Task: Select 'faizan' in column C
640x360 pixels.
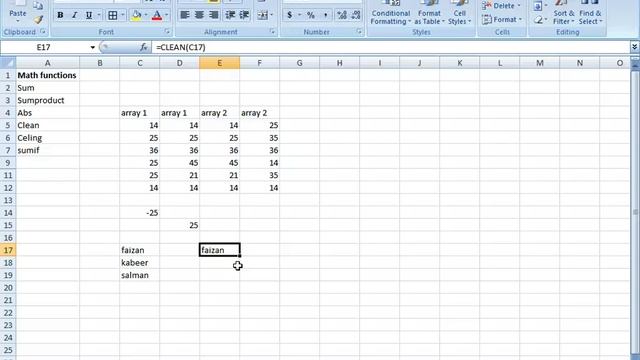Action: [140, 250]
